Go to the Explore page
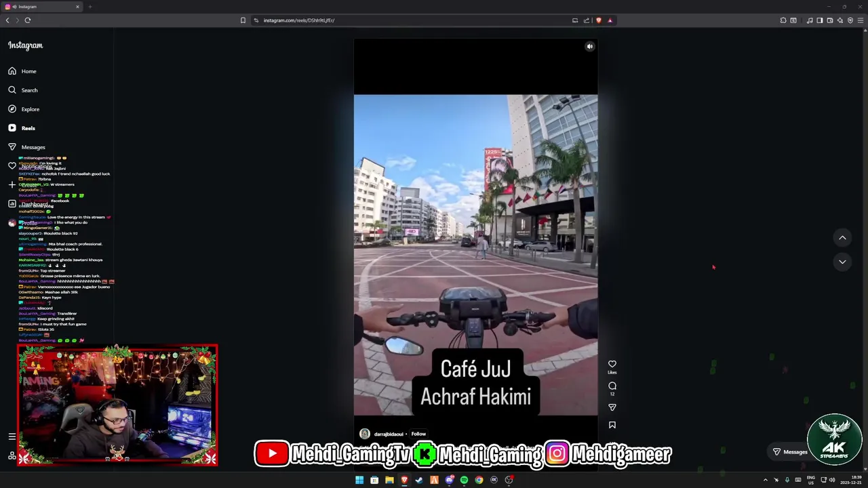The image size is (868, 488). (x=24, y=109)
